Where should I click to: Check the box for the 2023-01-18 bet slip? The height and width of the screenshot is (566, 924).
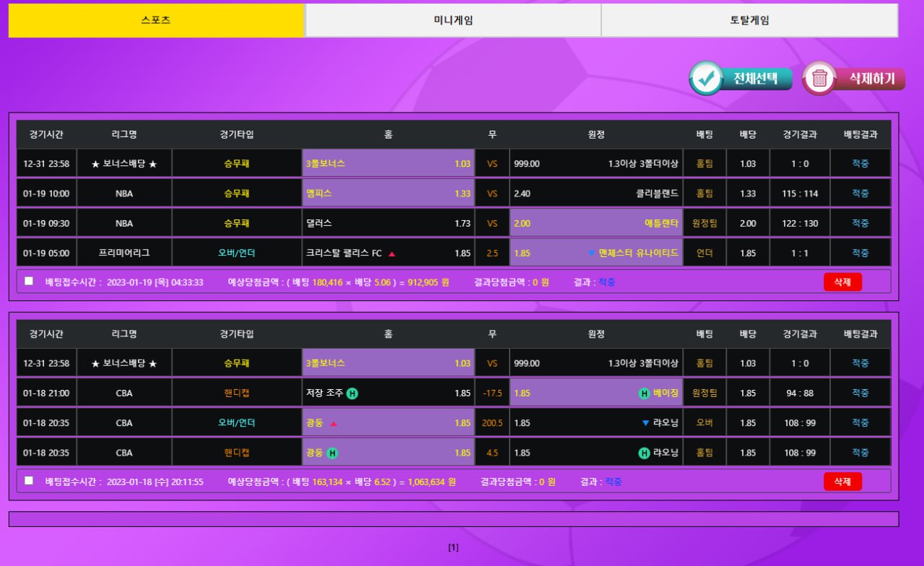point(29,480)
